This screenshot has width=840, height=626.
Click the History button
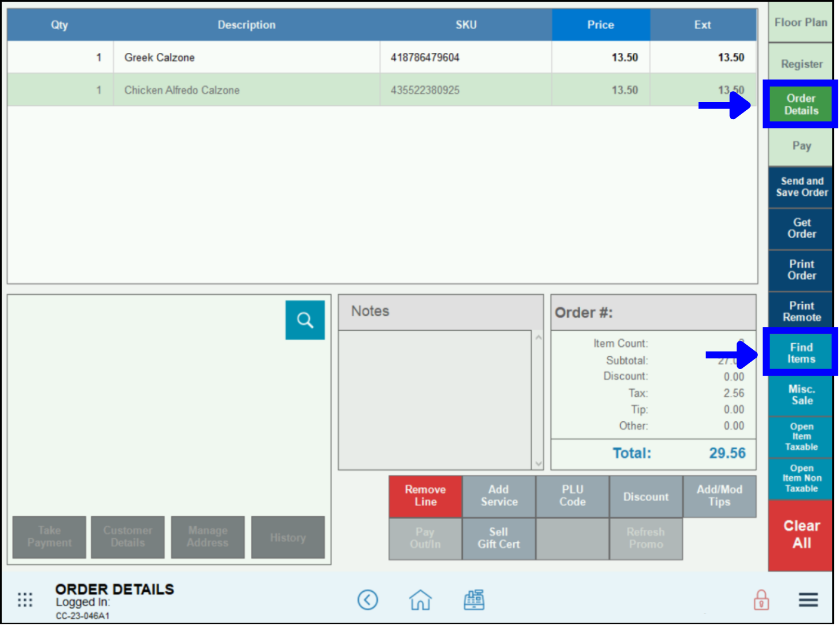point(288,537)
